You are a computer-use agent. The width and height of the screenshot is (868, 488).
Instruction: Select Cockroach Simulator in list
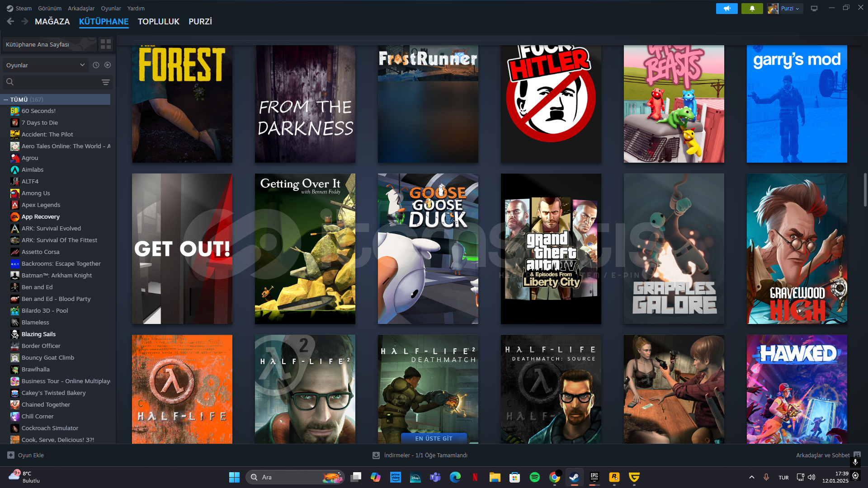(50, 428)
